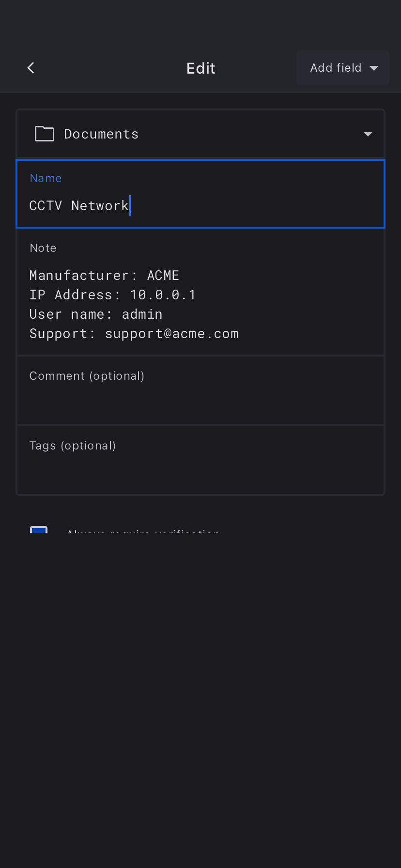Place cursor in 'CCTV Network' text
The height and width of the screenshot is (868, 401).
[79, 205]
